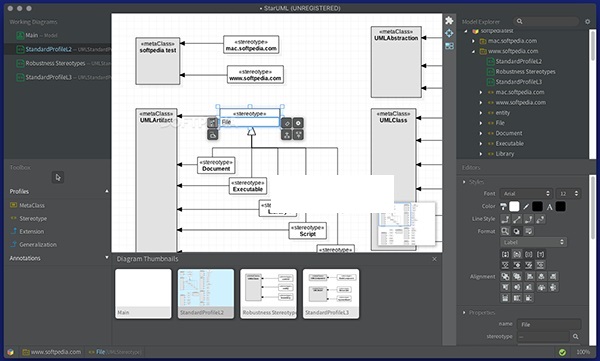Screen dimensions: 600x361
Task: Click the paint bucket fill color icon
Action: click(x=504, y=207)
